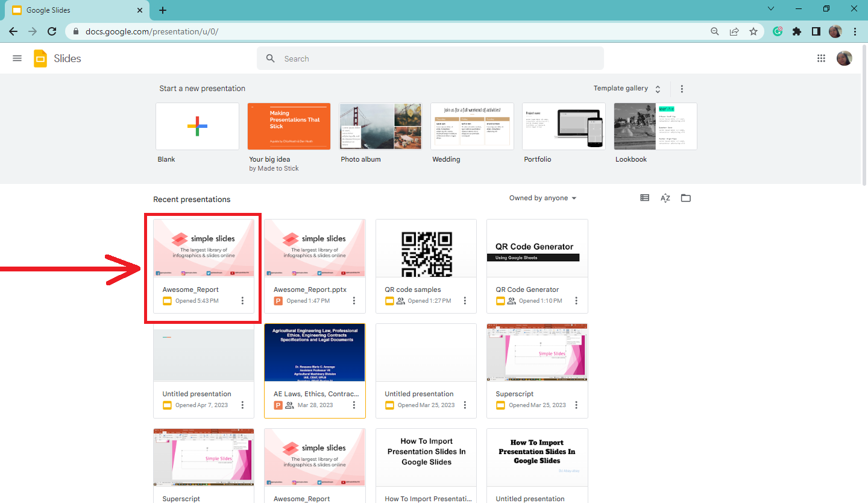
Task: Share this page from address bar
Action: [734, 31]
